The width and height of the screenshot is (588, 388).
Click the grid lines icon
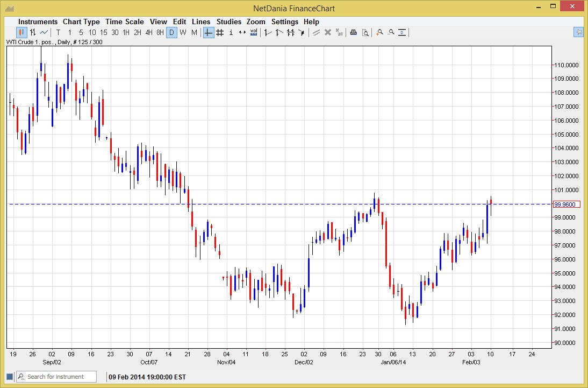pyautogui.click(x=220, y=32)
